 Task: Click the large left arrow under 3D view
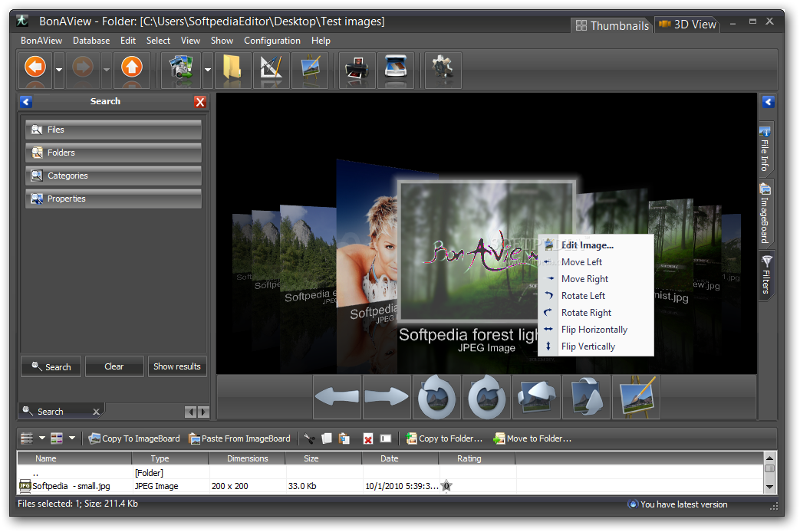pos(337,397)
